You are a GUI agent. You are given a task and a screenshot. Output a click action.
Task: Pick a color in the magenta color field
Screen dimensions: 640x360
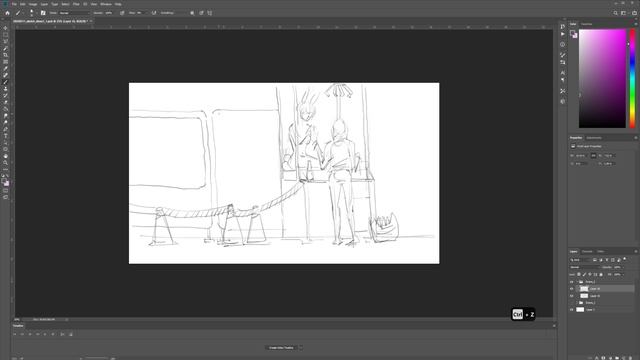click(602, 78)
